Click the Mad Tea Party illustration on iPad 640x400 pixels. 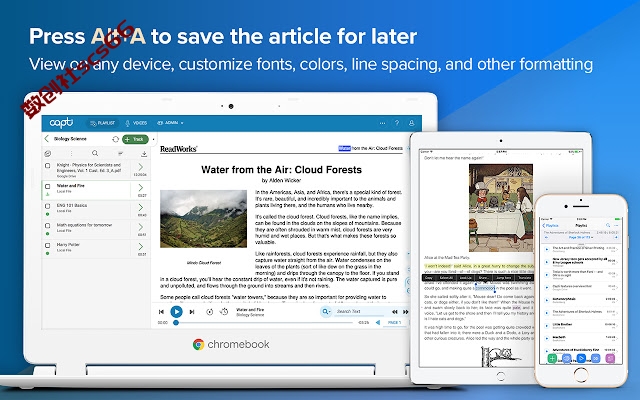tap(501, 207)
